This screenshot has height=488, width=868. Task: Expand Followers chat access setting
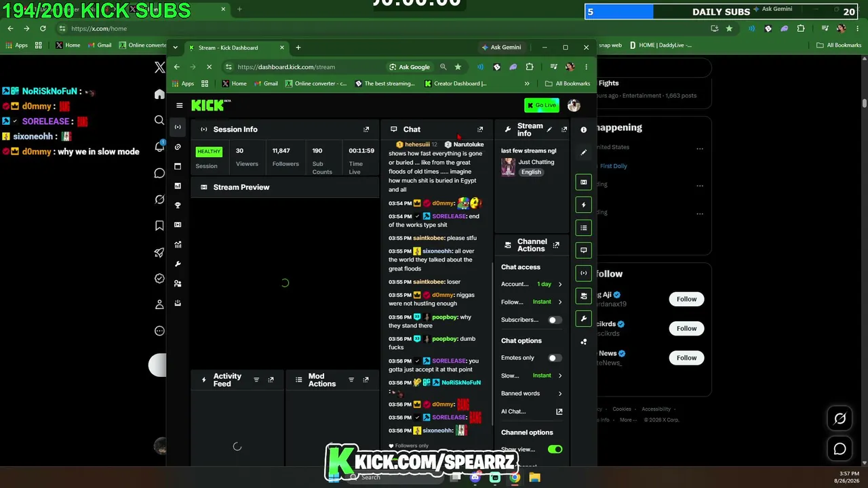532,302
